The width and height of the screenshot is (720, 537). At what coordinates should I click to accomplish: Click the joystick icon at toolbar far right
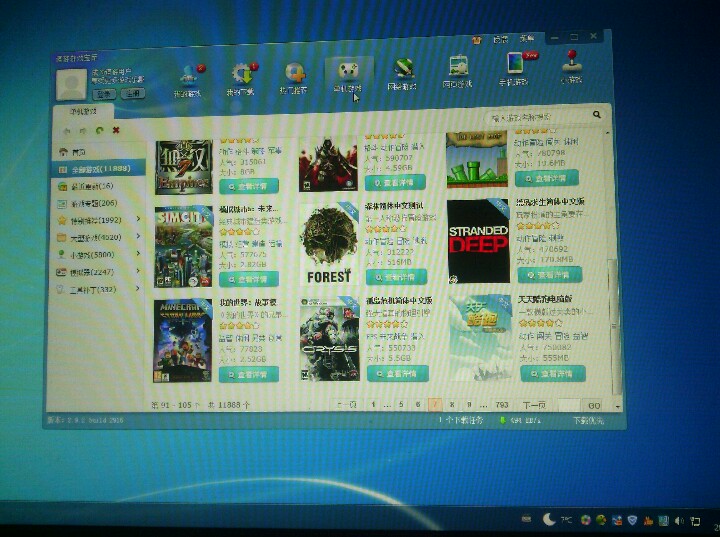point(571,65)
